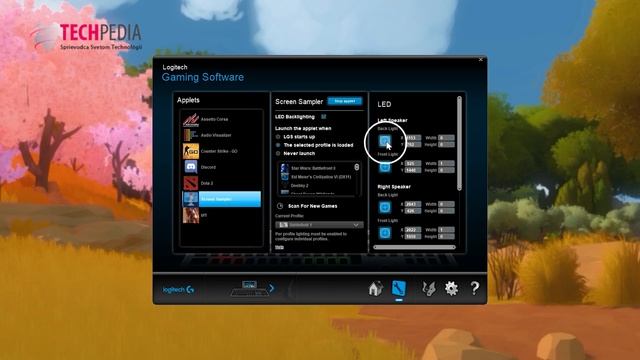
Task: Click the Stop applet button
Action: pos(344,101)
